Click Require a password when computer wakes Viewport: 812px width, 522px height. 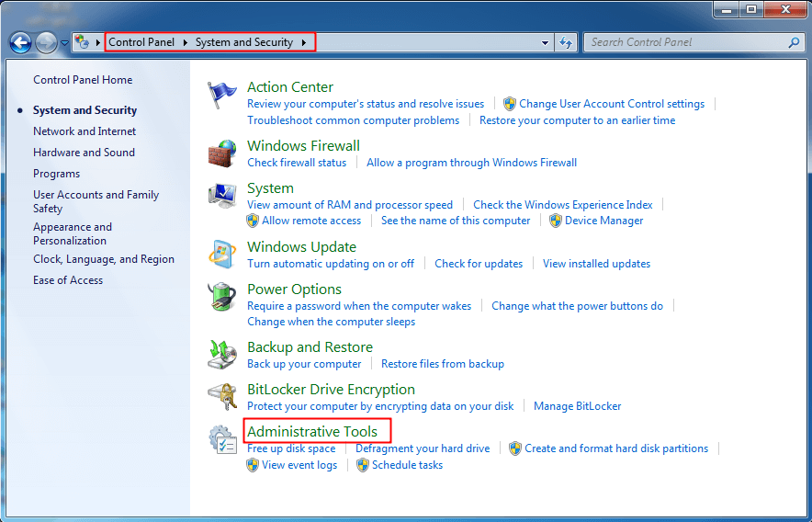click(x=359, y=306)
